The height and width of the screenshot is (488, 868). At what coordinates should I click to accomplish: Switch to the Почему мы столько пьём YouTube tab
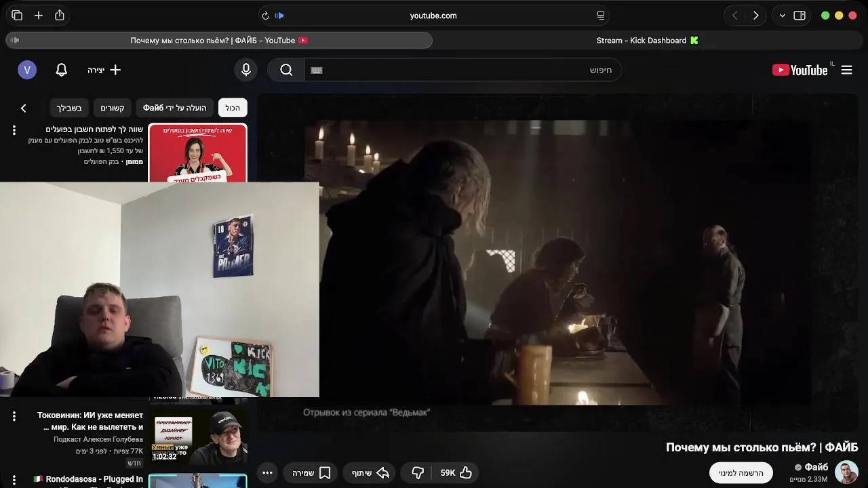(x=219, y=41)
